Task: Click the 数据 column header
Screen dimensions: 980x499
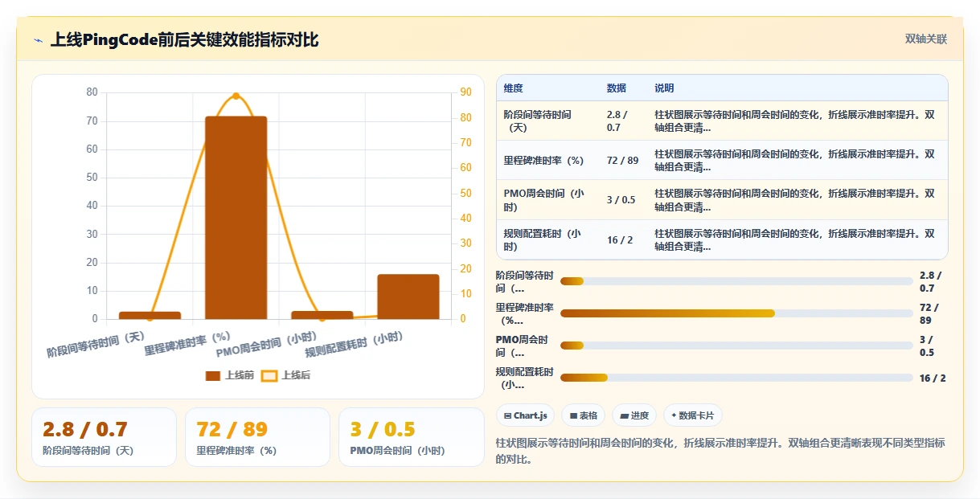Action: click(617, 88)
